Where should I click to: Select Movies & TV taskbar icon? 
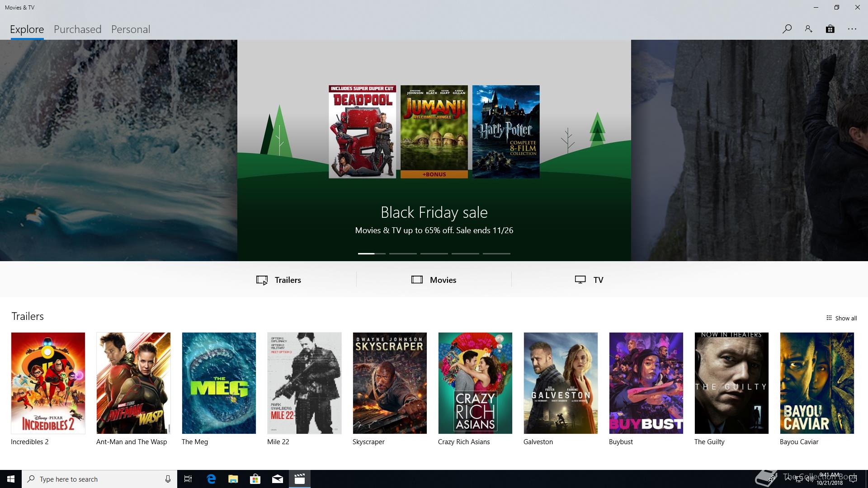point(299,479)
